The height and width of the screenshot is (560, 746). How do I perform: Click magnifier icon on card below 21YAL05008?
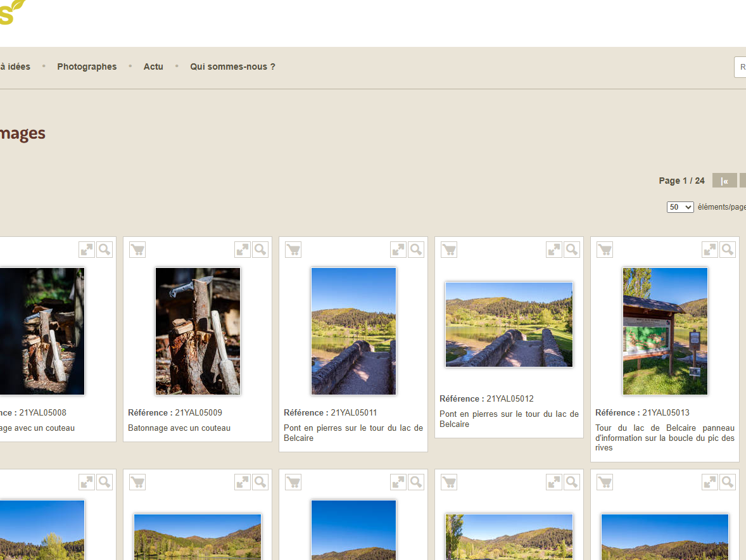click(x=104, y=482)
